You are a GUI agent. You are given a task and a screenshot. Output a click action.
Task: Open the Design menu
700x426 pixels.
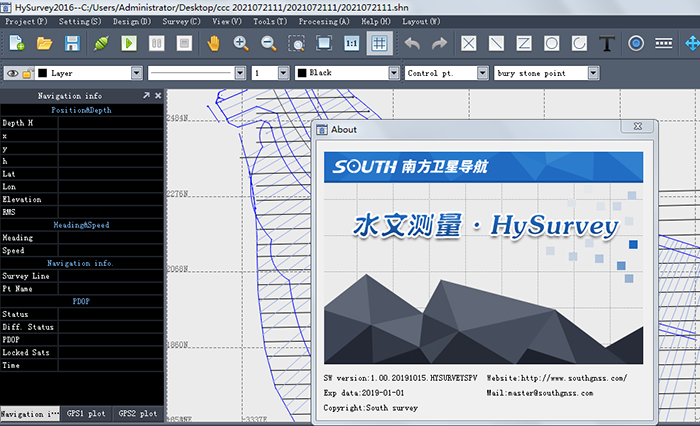click(132, 21)
